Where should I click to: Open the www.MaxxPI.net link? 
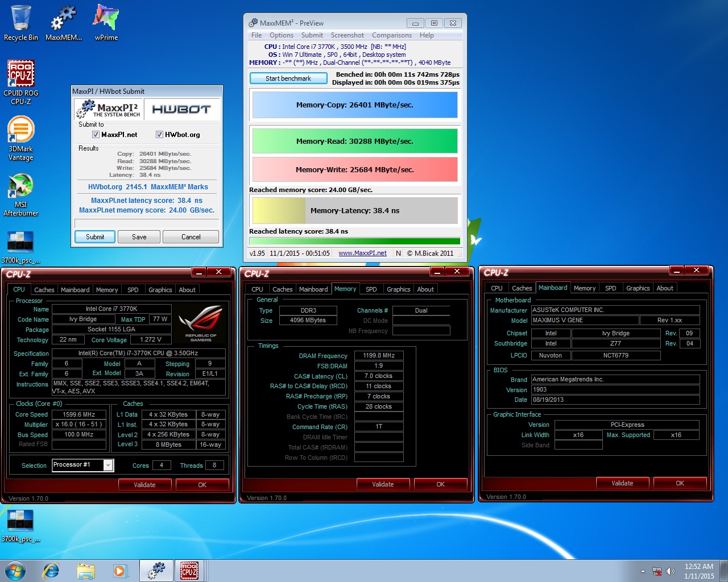click(x=362, y=253)
